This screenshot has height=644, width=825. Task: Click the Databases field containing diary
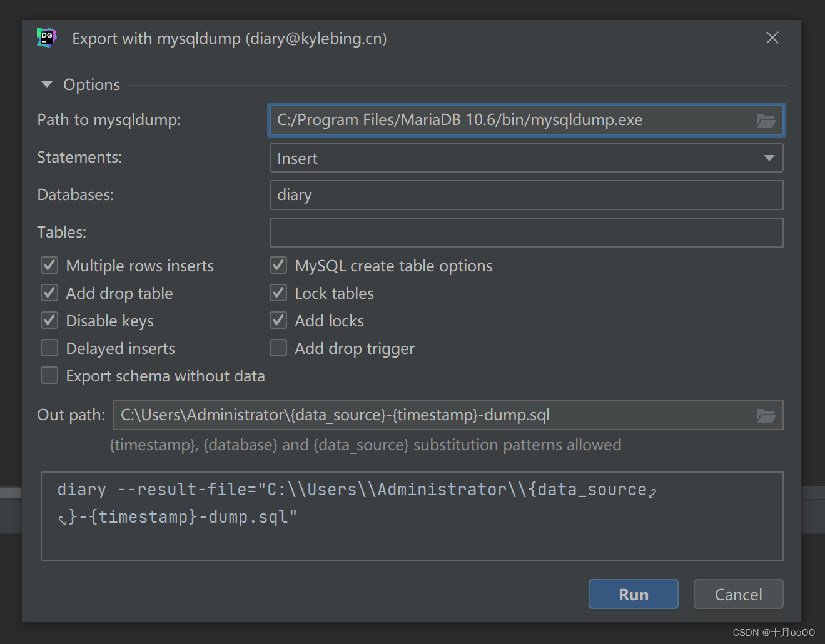[526, 195]
